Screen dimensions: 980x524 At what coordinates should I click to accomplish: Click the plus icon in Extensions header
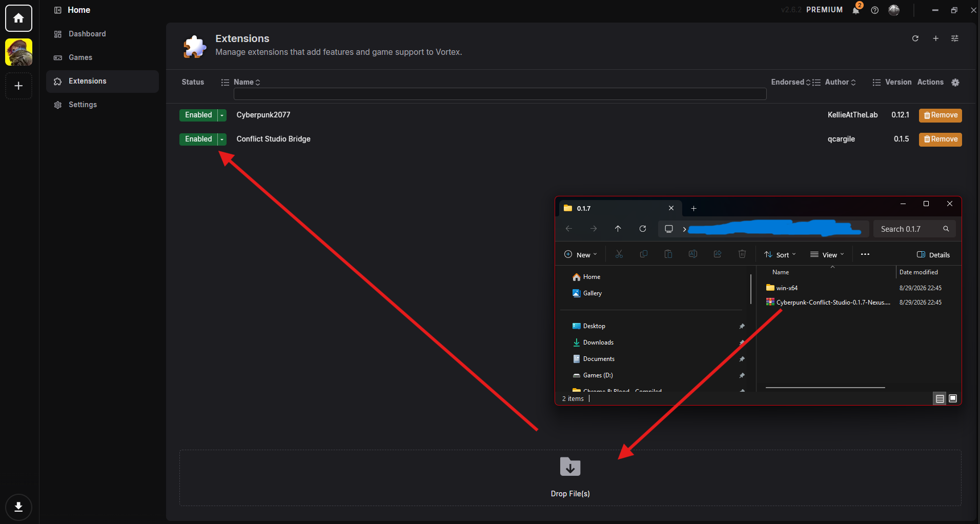click(935, 38)
